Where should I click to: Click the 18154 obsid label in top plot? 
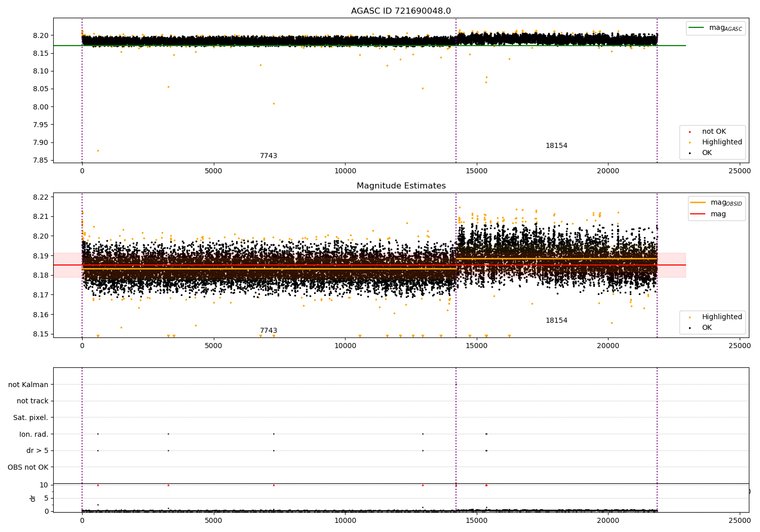coord(556,146)
